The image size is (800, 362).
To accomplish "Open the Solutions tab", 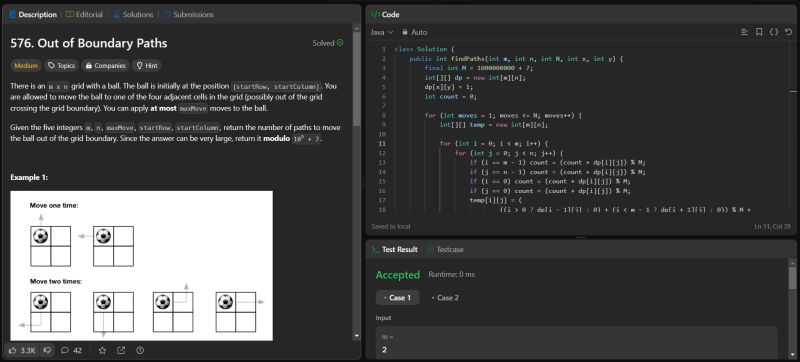I will pyautogui.click(x=133, y=15).
